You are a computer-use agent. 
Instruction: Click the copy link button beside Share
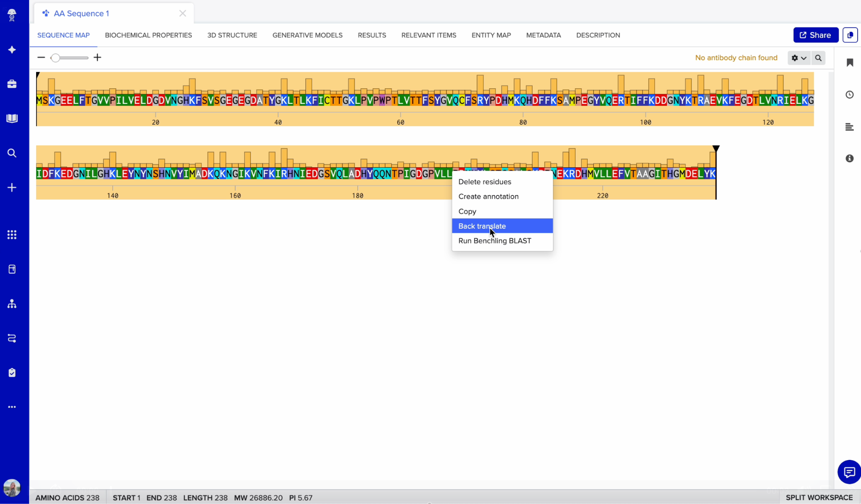click(x=850, y=35)
